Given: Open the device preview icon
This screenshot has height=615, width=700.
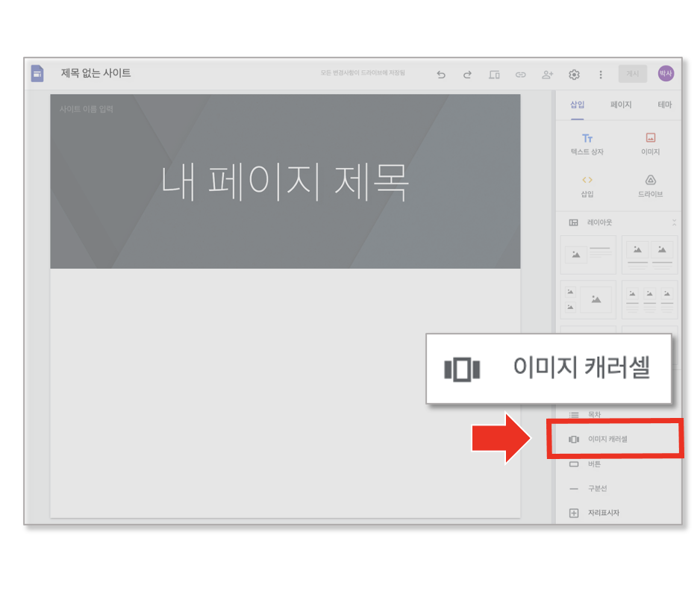Looking at the screenshot, I should (x=494, y=75).
